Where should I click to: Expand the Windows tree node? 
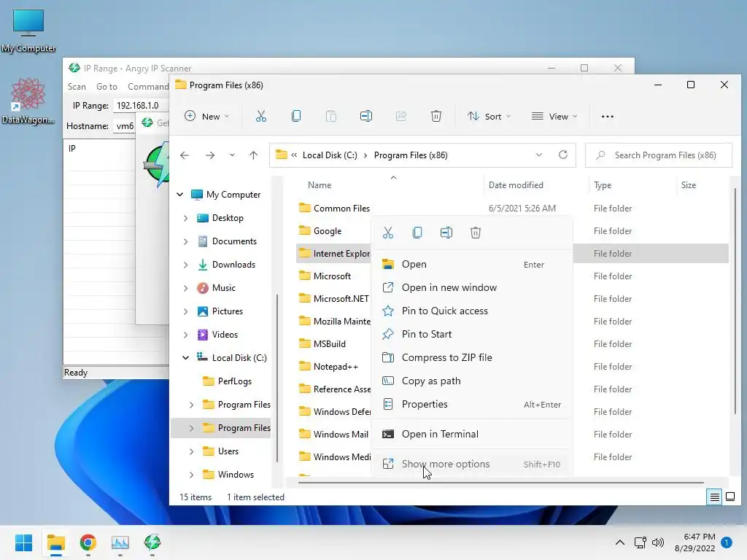[192, 475]
